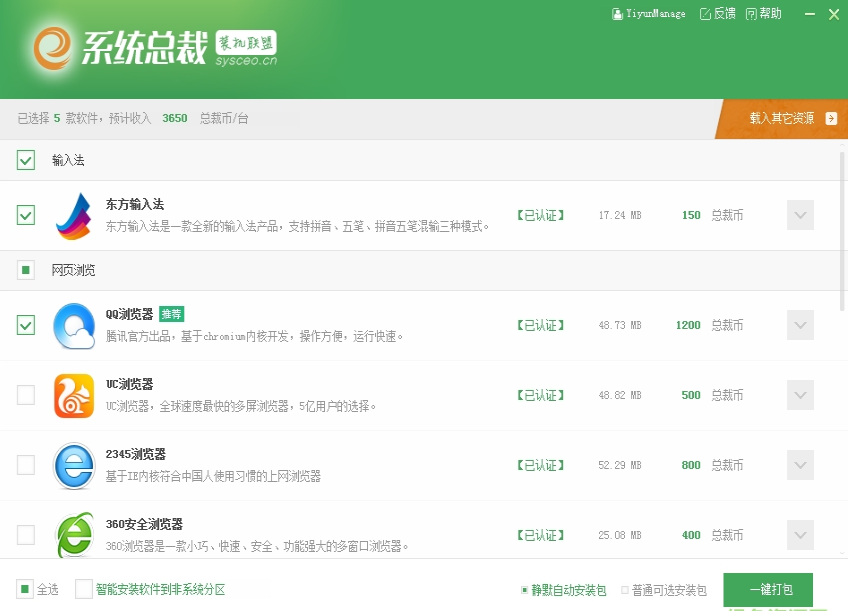
Task: Check the 2345浏览器 checkbox
Action: pos(26,465)
